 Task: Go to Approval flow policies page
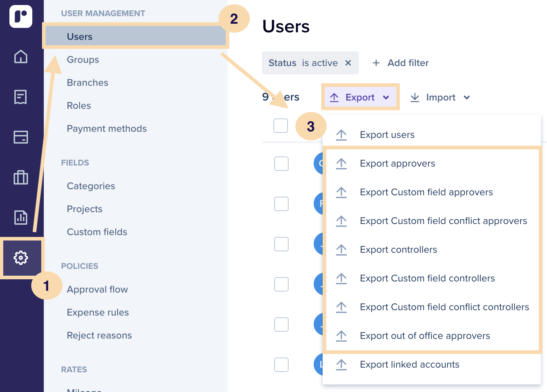[x=97, y=289]
